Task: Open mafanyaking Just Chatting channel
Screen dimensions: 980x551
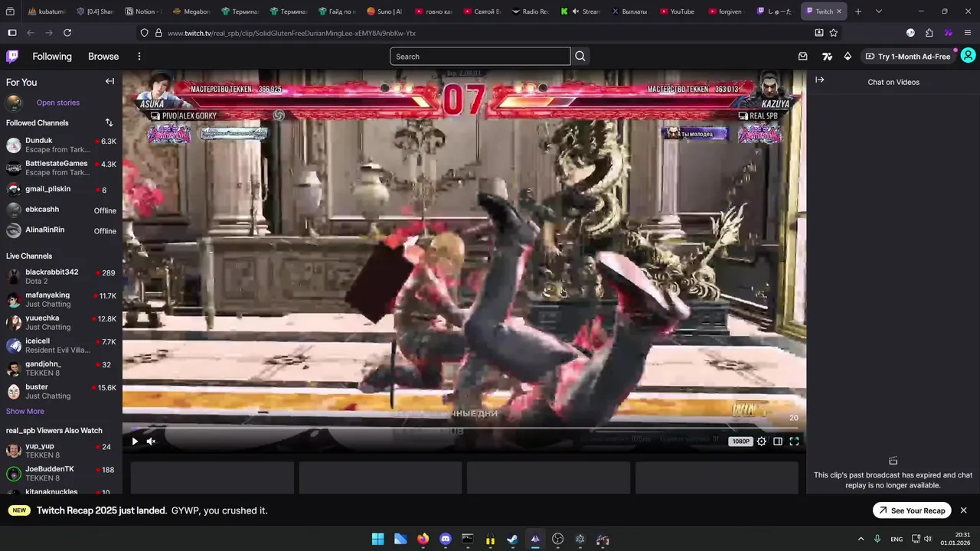Action: pyautogui.click(x=61, y=299)
